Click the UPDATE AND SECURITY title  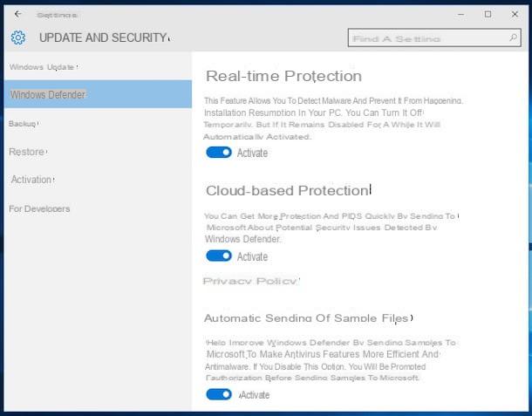(104, 38)
